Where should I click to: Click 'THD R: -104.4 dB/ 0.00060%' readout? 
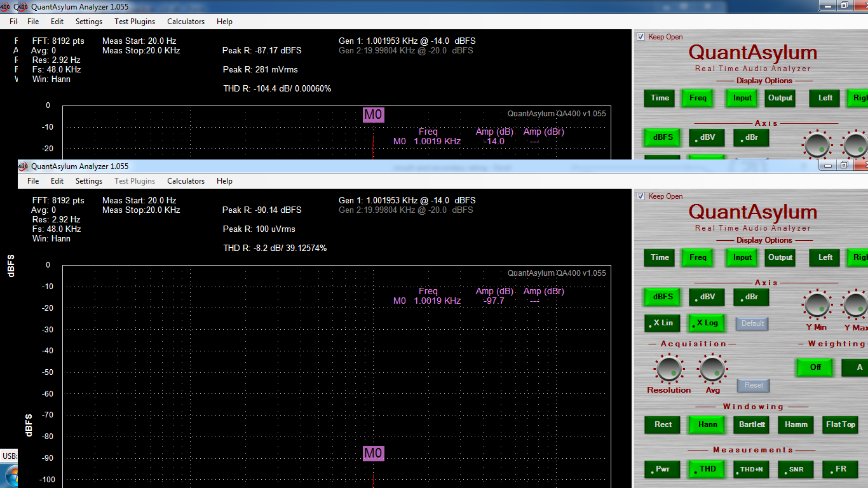pyautogui.click(x=277, y=88)
